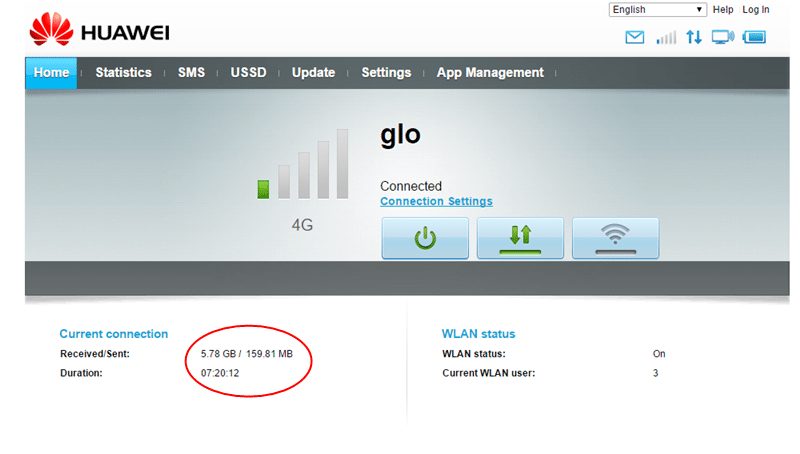The image size is (800, 454).
Task: Click the Huawei logo
Action: (99, 30)
